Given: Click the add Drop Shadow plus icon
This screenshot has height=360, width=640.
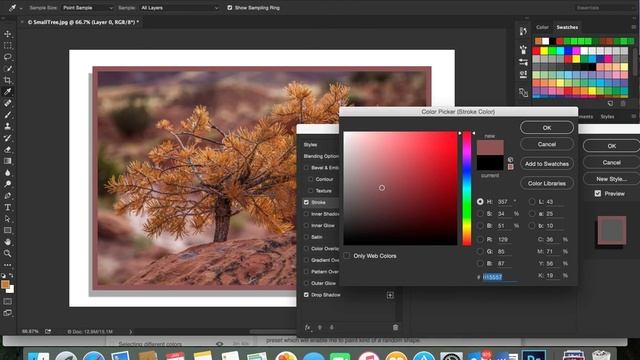Looking at the screenshot, I should (390, 295).
